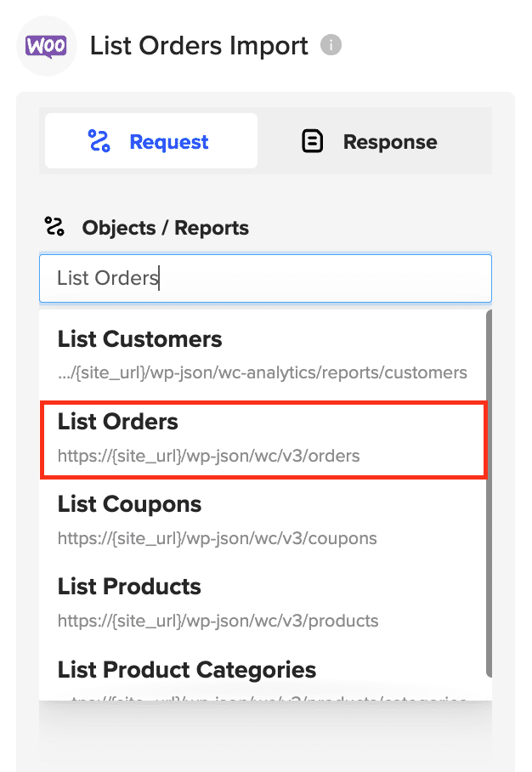
Task: Click the Objects / Reports section icon
Action: point(54,226)
